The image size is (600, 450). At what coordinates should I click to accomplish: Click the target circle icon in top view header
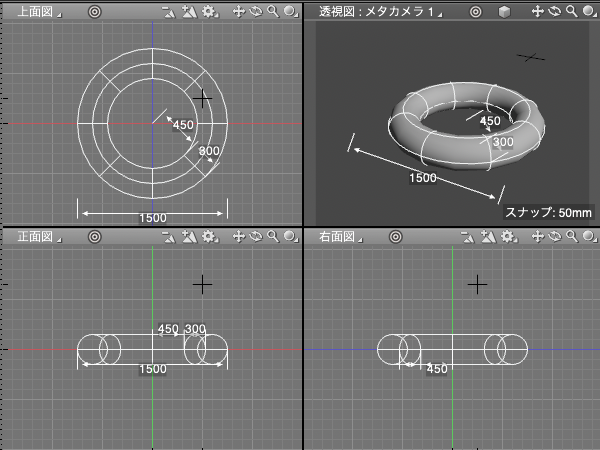(x=94, y=11)
